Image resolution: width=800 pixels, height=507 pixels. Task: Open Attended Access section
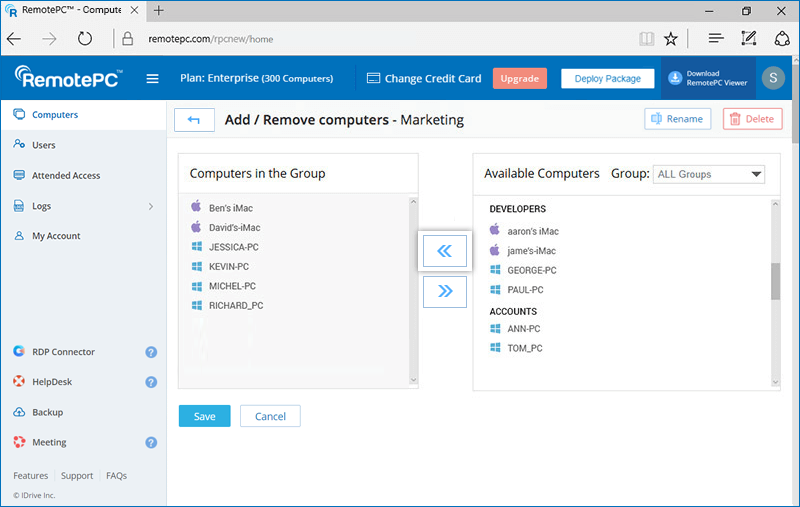(x=66, y=175)
